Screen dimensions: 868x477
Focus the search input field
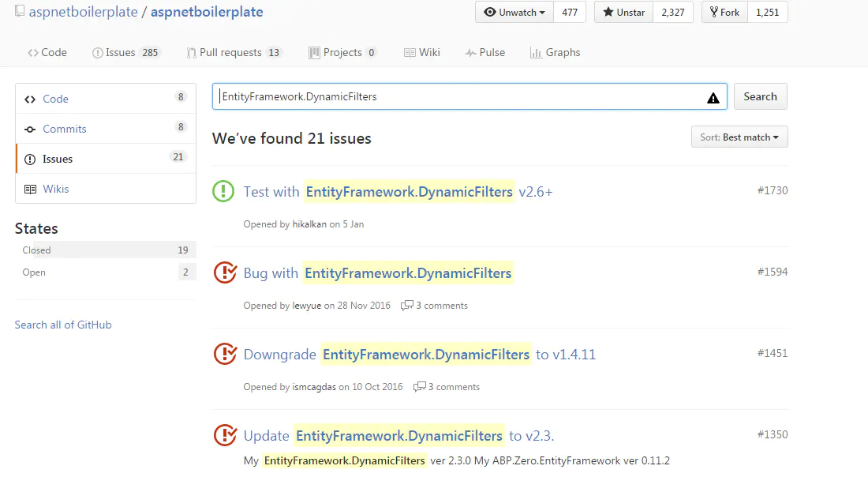[x=470, y=96]
